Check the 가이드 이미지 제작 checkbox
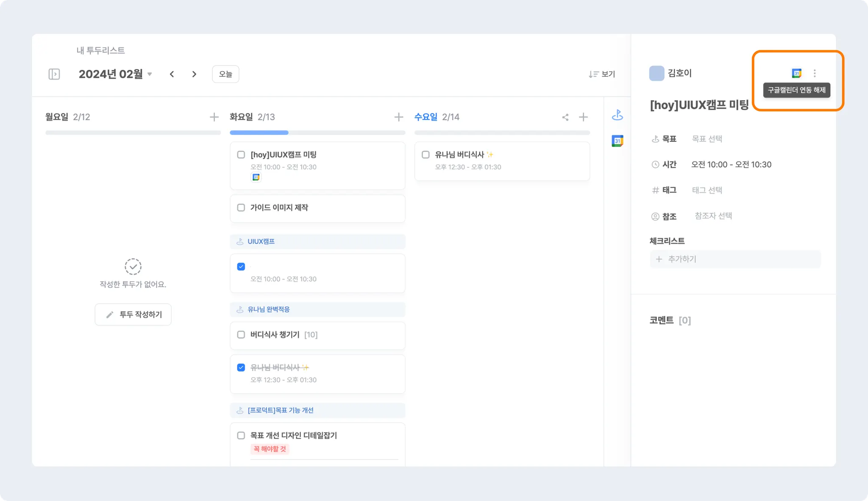Screen dimensions: 868x501 tap(241, 208)
